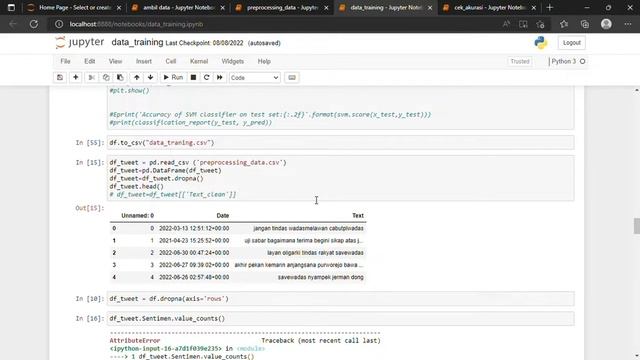
Task: Open browser favorites star icon
Action: coord(564,24)
